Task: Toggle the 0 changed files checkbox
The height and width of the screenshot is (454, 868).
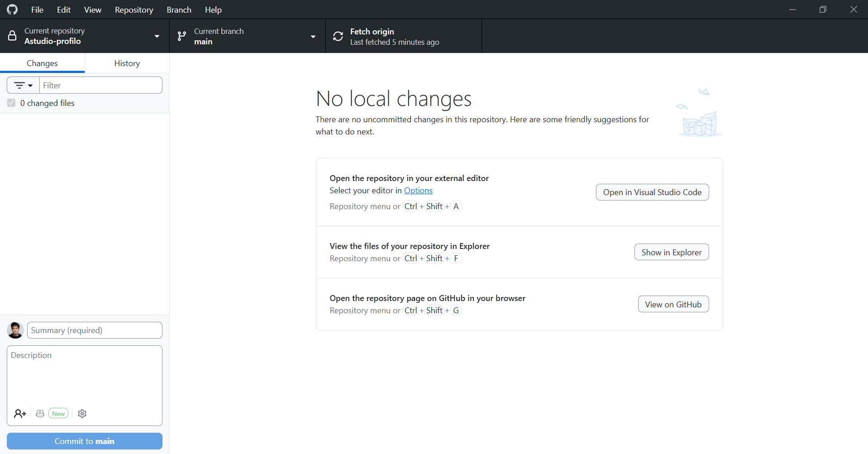Action: [x=11, y=103]
